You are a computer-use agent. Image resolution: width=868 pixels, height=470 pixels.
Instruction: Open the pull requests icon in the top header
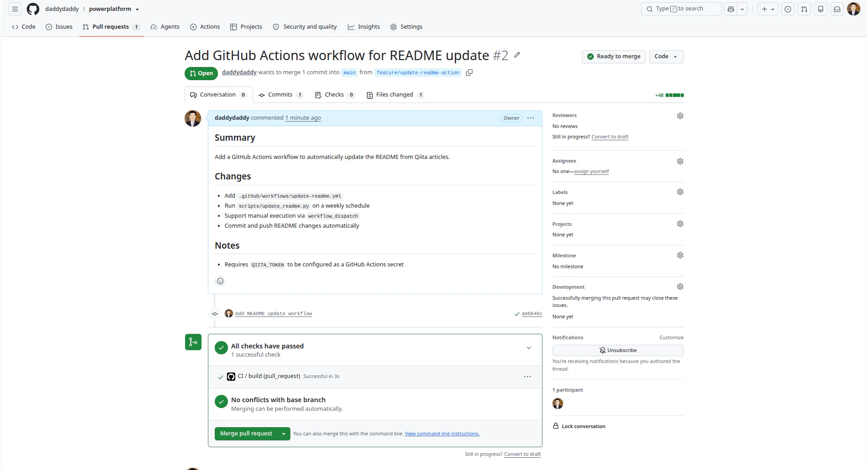804,9
